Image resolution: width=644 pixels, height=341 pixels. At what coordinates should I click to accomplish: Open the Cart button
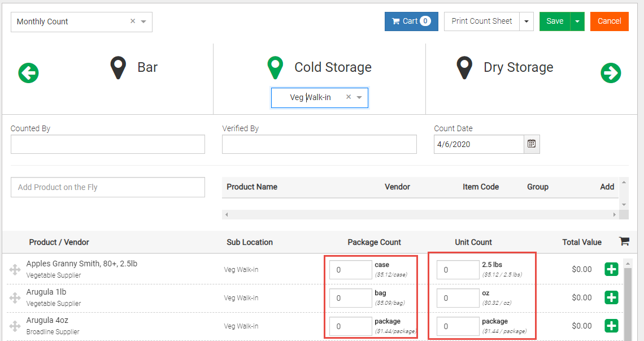click(411, 21)
